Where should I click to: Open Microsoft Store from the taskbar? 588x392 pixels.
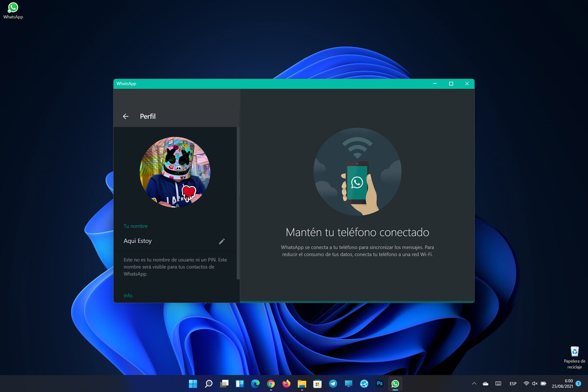pyautogui.click(x=317, y=383)
